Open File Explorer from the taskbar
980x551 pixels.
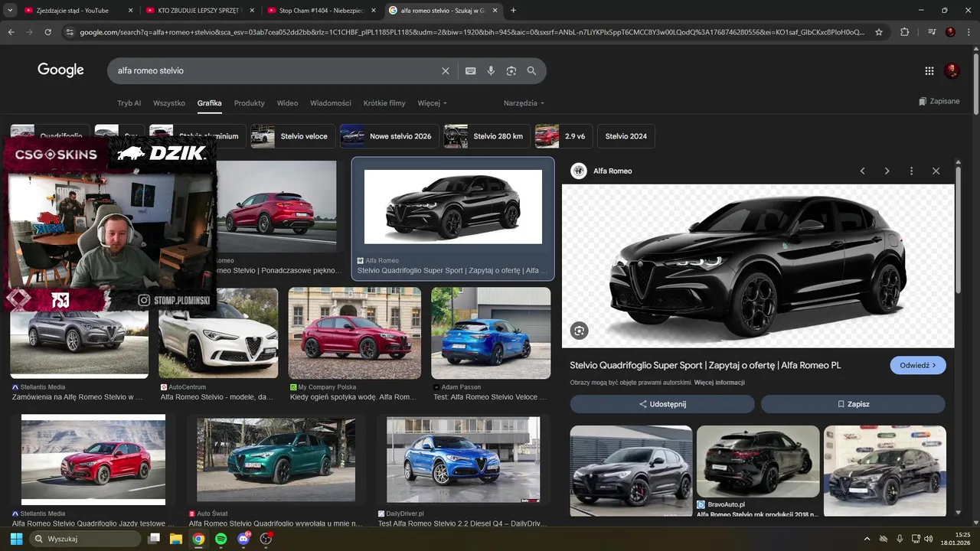click(175, 539)
